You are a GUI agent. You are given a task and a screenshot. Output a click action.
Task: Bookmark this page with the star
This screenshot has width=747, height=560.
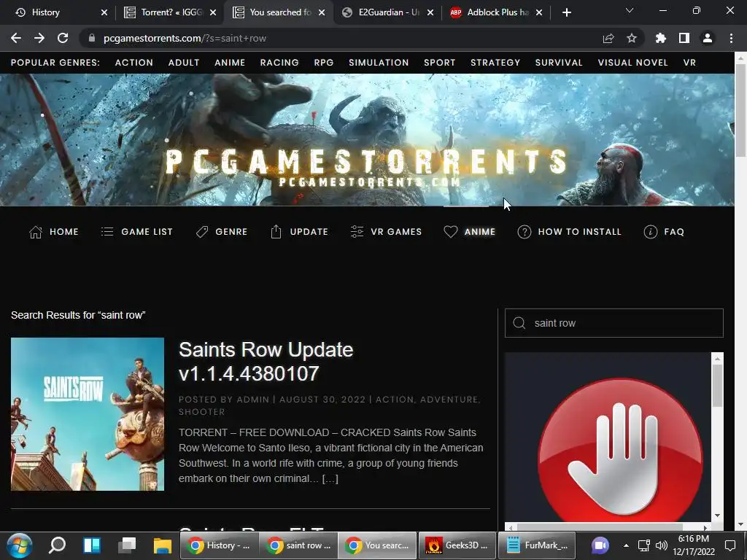coord(632,38)
